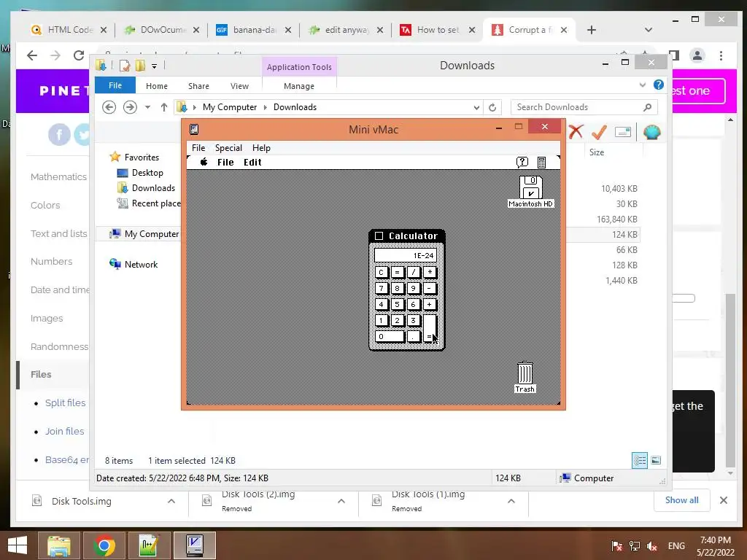The height and width of the screenshot is (560, 747).
Task: Open Mini vMac Special menu
Action: pos(228,147)
